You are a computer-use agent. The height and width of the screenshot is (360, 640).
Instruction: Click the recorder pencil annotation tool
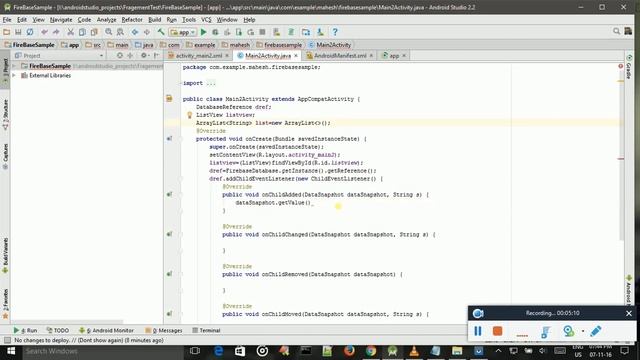pos(596,331)
